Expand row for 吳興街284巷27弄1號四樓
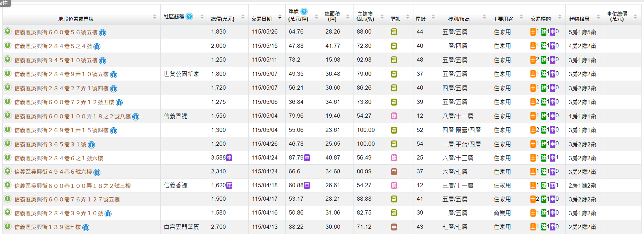This screenshot has width=644, height=236. click(8, 87)
